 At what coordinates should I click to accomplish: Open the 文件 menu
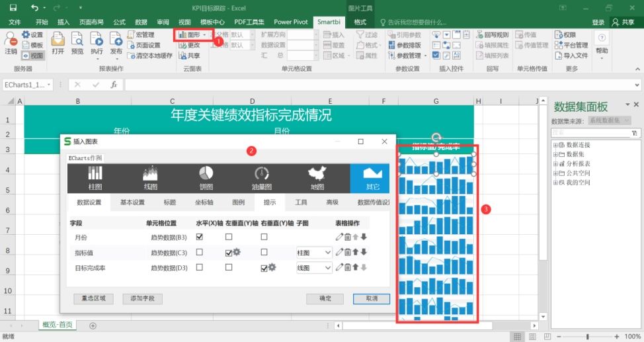point(15,22)
